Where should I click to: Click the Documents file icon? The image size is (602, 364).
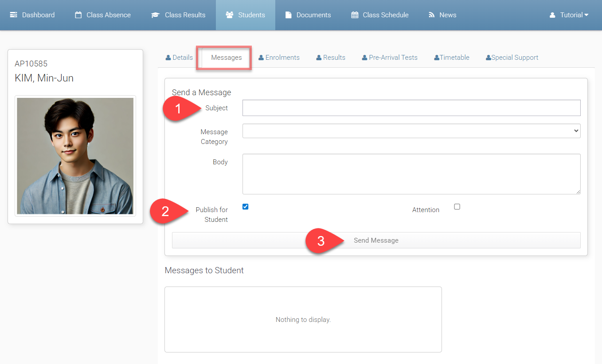pos(289,15)
